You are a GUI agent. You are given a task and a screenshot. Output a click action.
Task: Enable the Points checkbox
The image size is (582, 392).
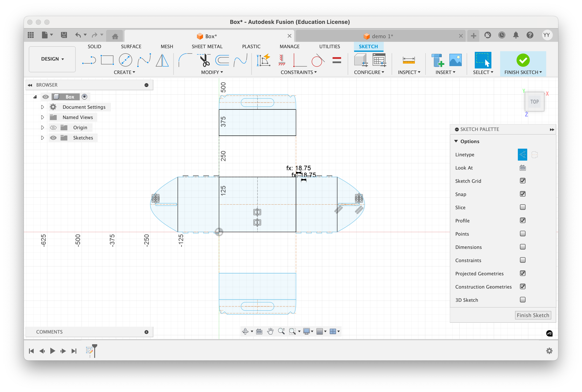(522, 234)
